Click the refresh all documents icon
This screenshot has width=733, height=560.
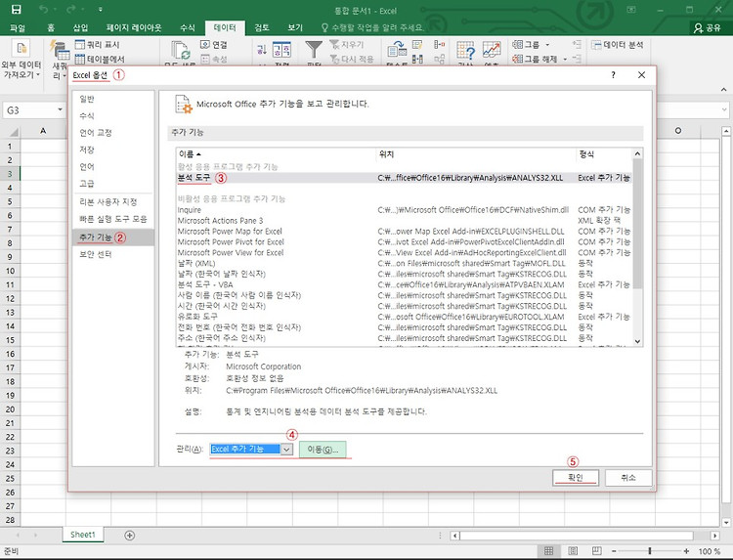pos(181,51)
